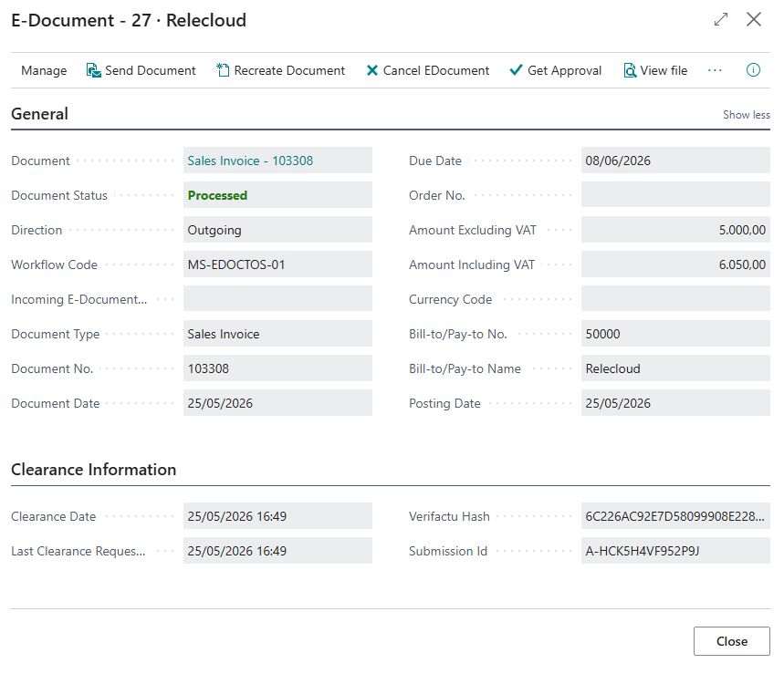
Task: Click the Clearance Date label
Action: (54, 516)
